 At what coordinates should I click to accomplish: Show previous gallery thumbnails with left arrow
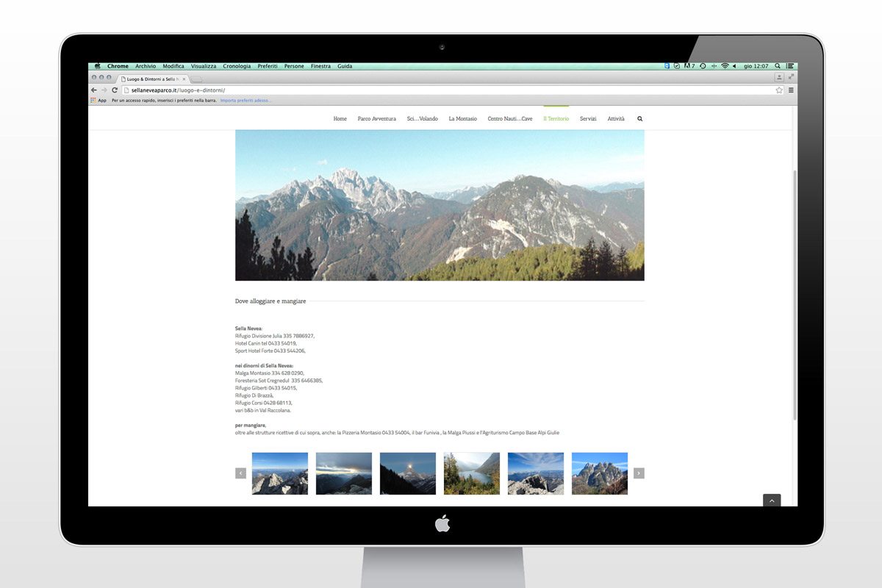click(240, 473)
